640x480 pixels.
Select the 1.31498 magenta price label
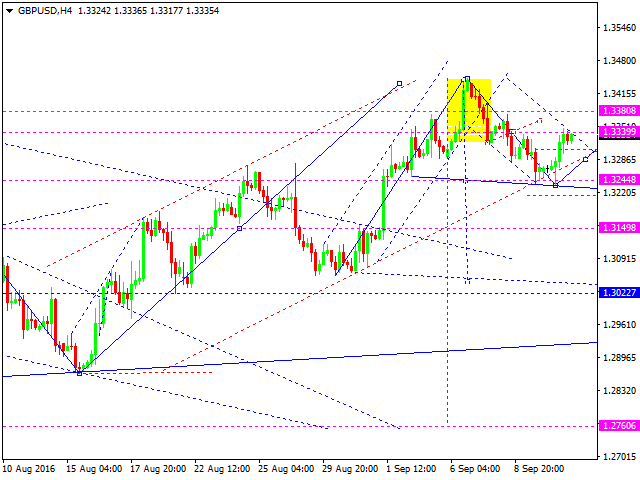(619, 228)
